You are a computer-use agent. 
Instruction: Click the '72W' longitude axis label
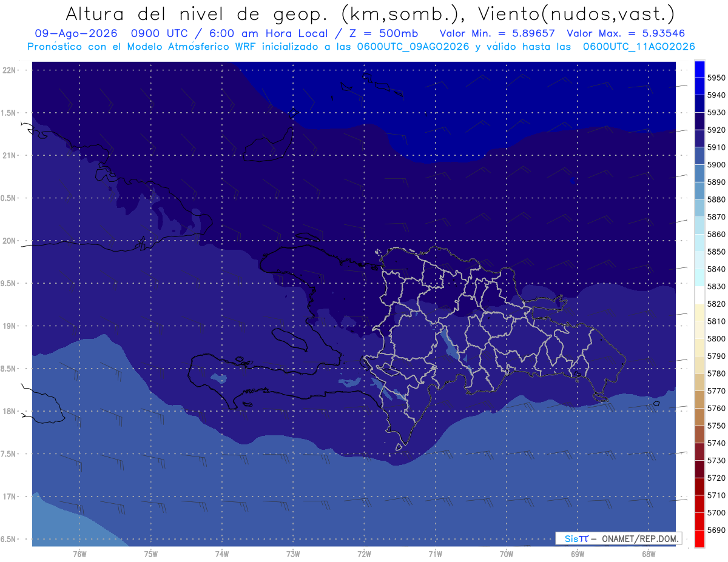click(x=364, y=554)
